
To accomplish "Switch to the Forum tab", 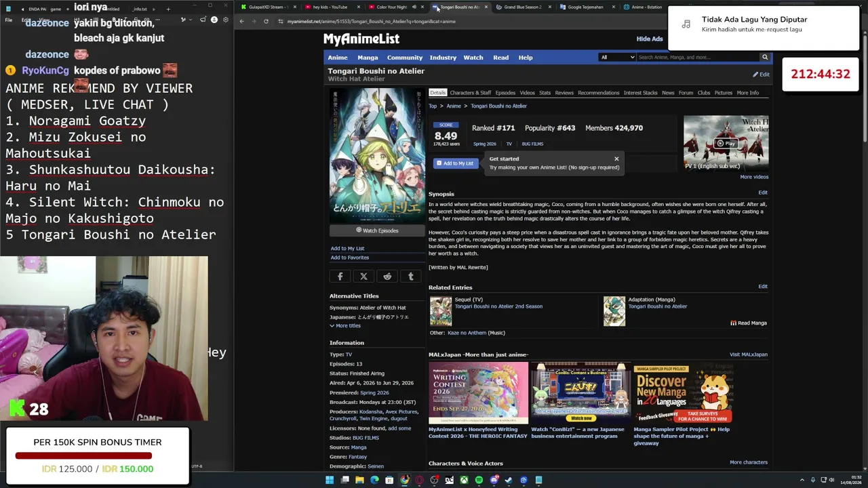I will click(686, 93).
